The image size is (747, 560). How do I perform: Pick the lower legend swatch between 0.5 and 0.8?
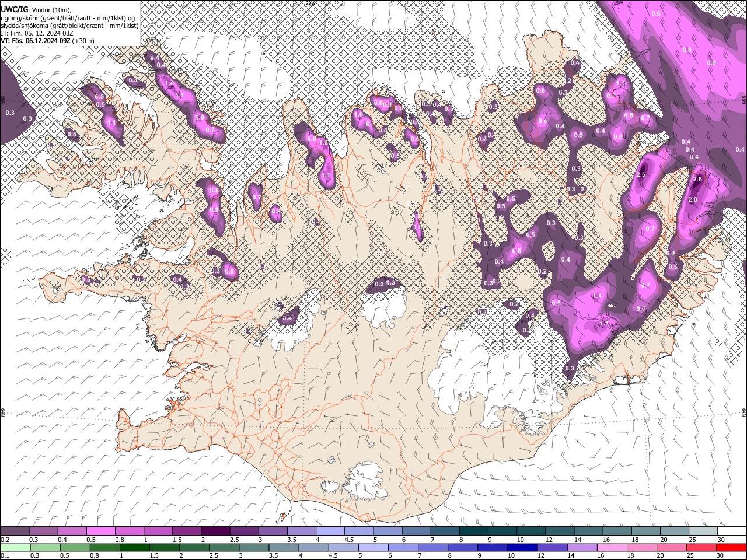click(x=75, y=547)
